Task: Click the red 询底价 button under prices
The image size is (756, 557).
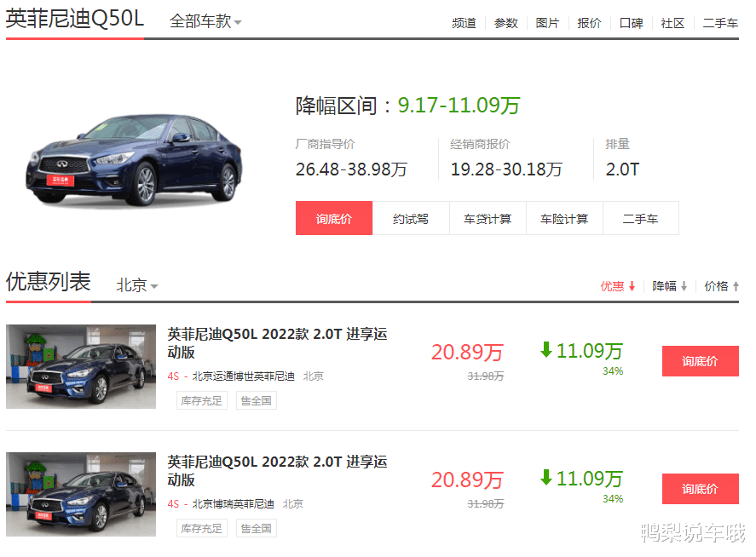Action: click(334, 218)
